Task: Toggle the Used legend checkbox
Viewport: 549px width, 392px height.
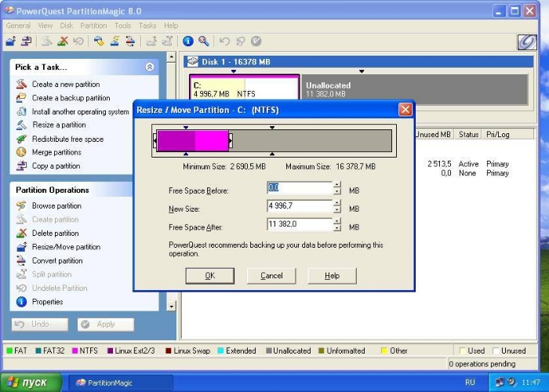Action: 462,350
